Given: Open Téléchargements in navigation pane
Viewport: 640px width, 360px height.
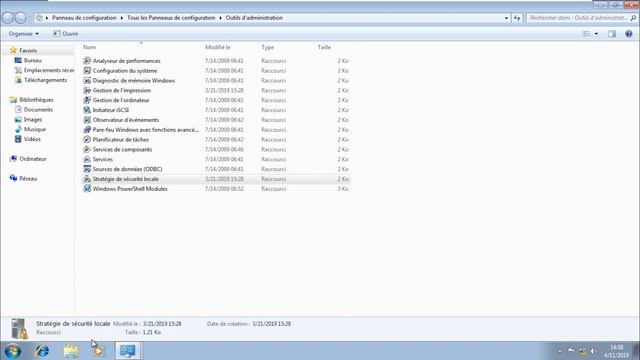Looking at the screenshot, I should click(x=45, y=80).
